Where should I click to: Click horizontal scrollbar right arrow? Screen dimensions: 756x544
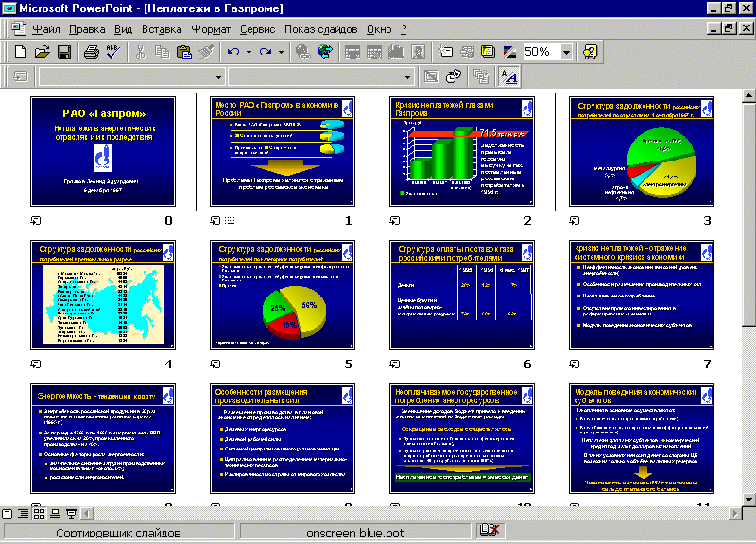tap(735, 514)
